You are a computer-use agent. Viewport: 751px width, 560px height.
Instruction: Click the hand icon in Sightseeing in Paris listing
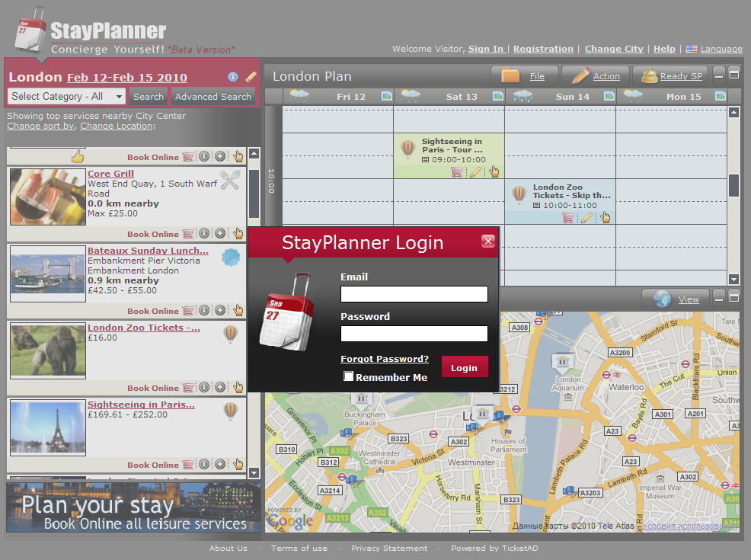click(x=238, y=464)
